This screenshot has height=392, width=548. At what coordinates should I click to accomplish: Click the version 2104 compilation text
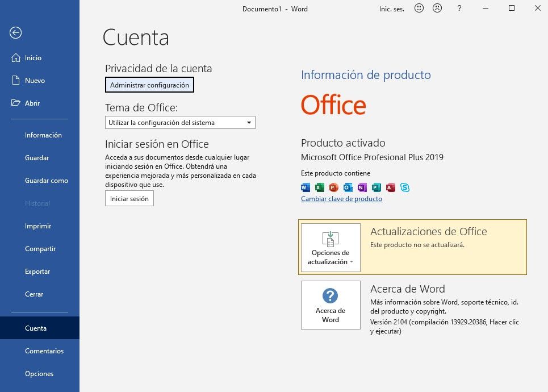click(444, 326)
